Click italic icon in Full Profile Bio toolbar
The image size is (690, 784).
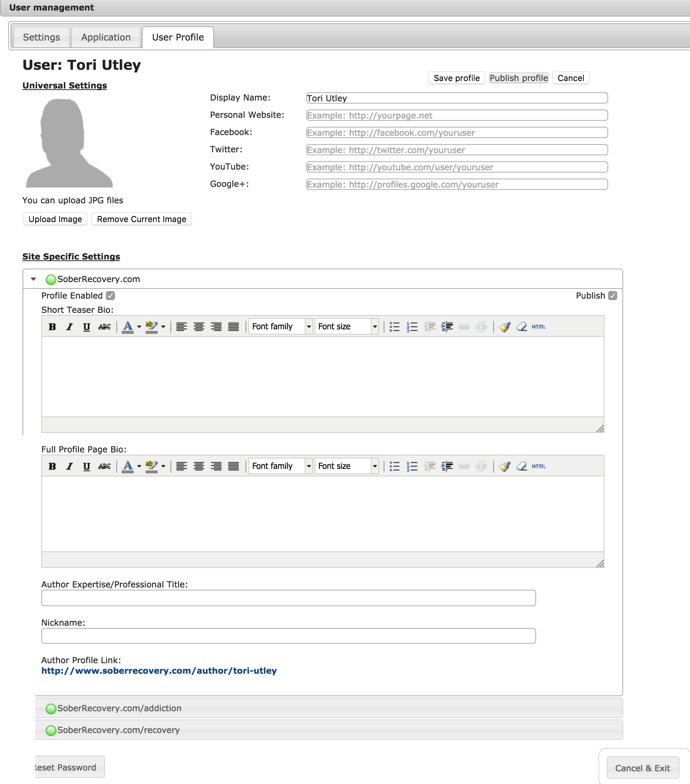coord(69,466)
